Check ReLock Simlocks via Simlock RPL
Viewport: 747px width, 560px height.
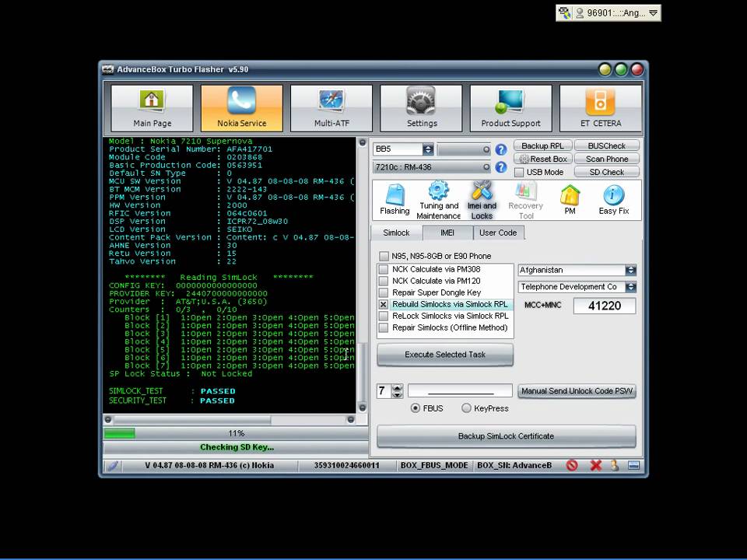pos(384,316)
